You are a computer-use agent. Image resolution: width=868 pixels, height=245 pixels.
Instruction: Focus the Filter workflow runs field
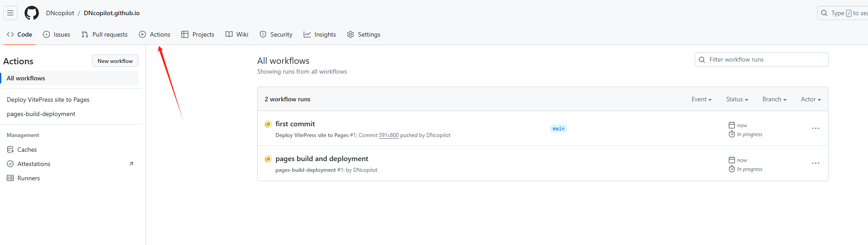pos(762,59)
